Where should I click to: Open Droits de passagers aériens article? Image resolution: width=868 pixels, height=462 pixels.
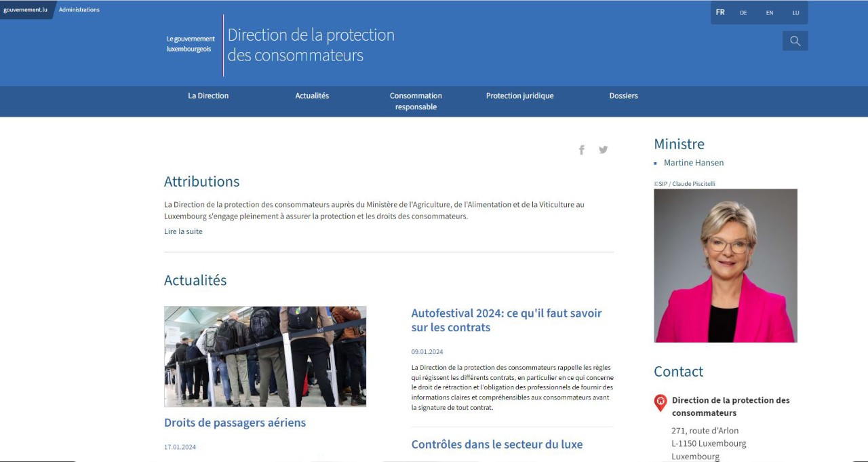pos(235,423)
